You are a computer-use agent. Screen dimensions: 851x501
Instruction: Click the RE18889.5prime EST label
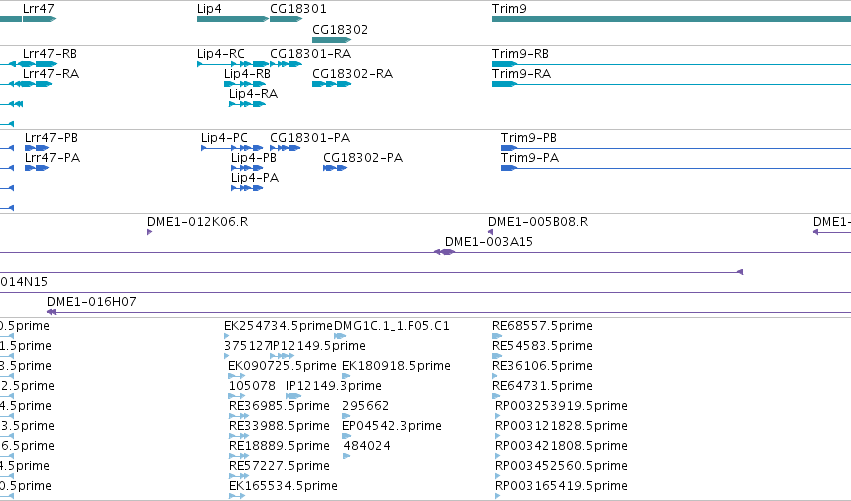tap(280, 446)
